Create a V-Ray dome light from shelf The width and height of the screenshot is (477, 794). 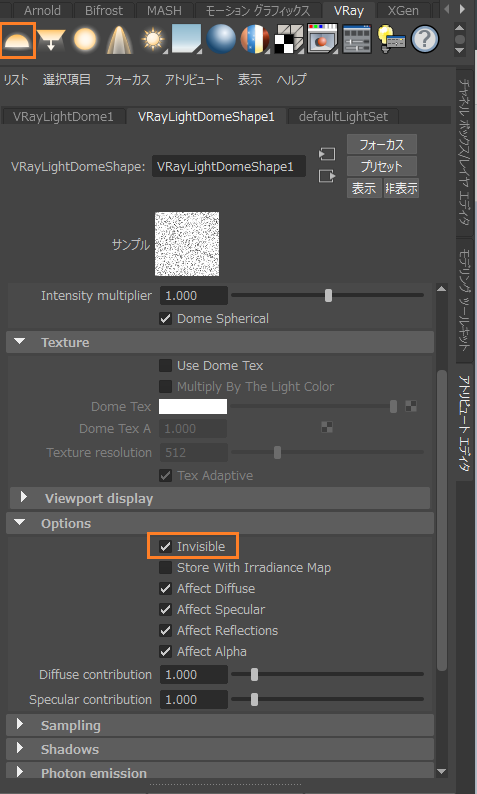[18, 40]
